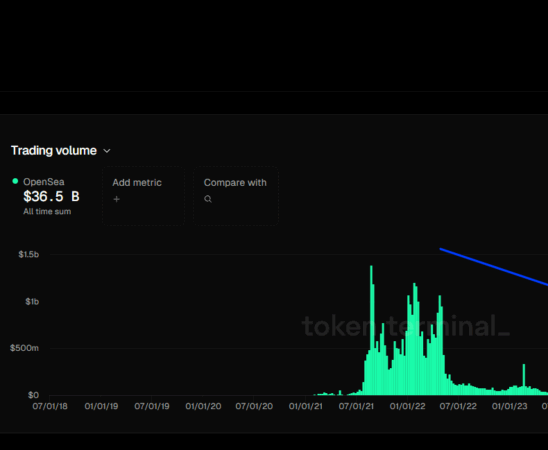Click the isolated volume spike after 01/01/23
The image size is (548, 450).
pyautogui.click(x=524, y=379)
